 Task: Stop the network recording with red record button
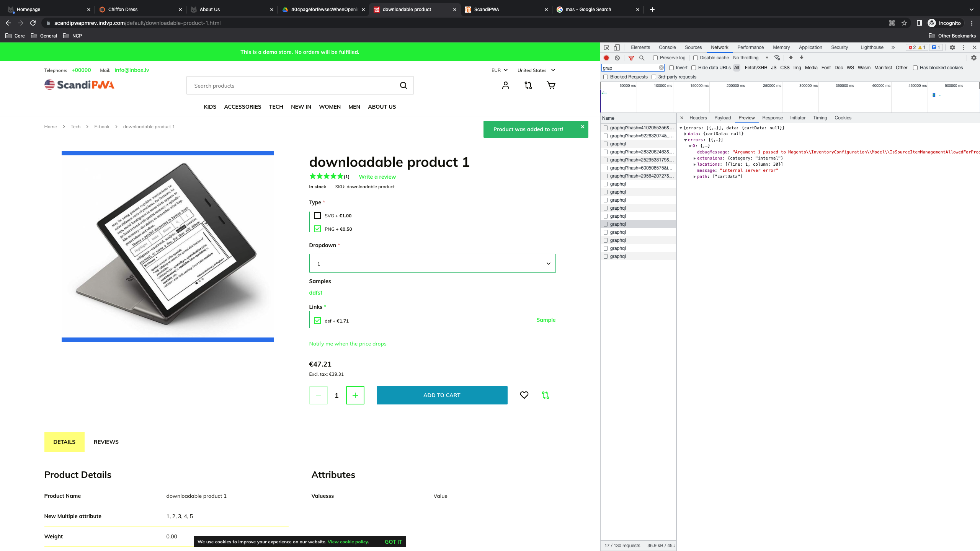point(606,57)
